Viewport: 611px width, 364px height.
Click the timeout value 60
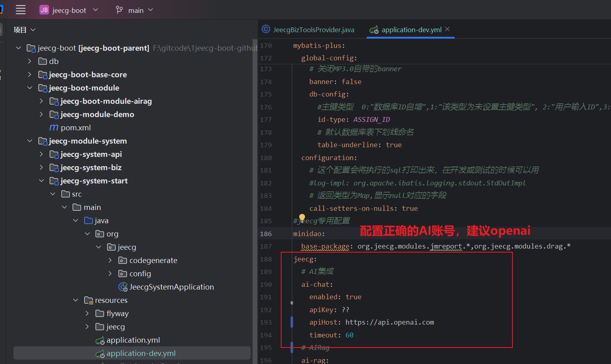click(350, 335)
